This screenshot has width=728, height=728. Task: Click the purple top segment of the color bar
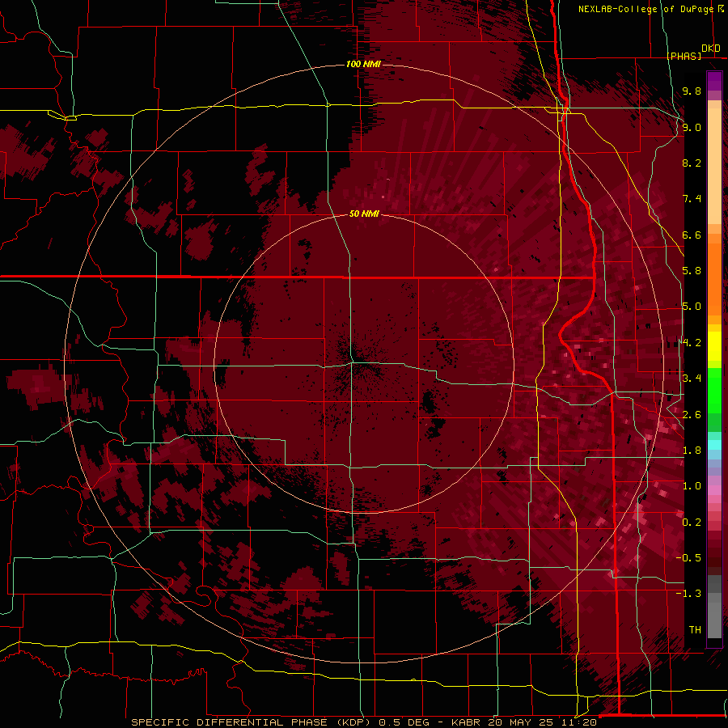(x=714, y=81)
